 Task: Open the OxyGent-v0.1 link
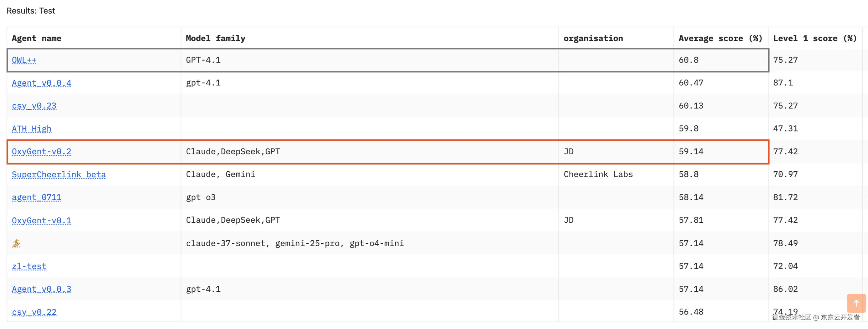point(41,220)
